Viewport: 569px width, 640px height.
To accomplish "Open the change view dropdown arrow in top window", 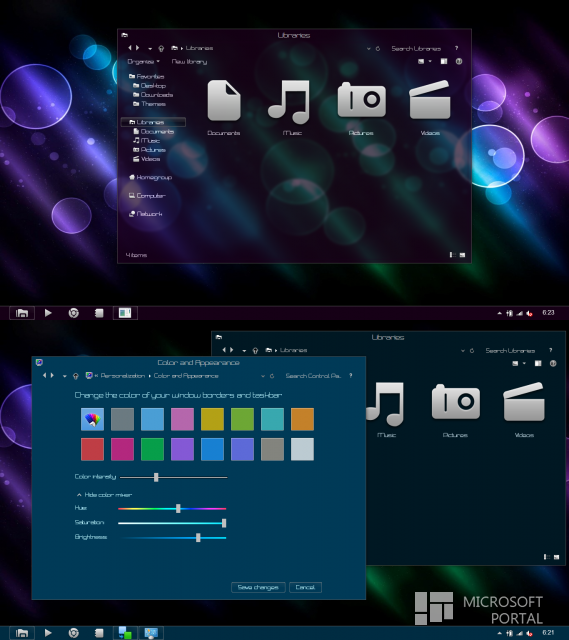I will tap(430, 61).
